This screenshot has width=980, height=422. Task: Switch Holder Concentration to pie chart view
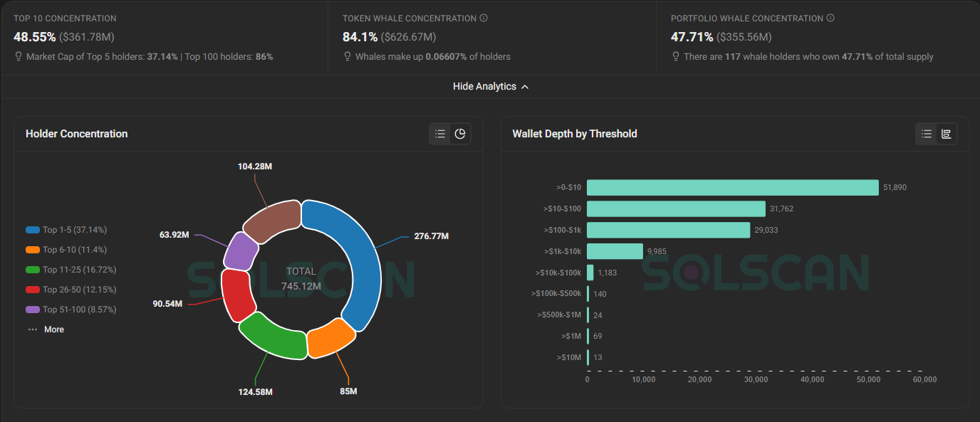click(x=460, y=134)
